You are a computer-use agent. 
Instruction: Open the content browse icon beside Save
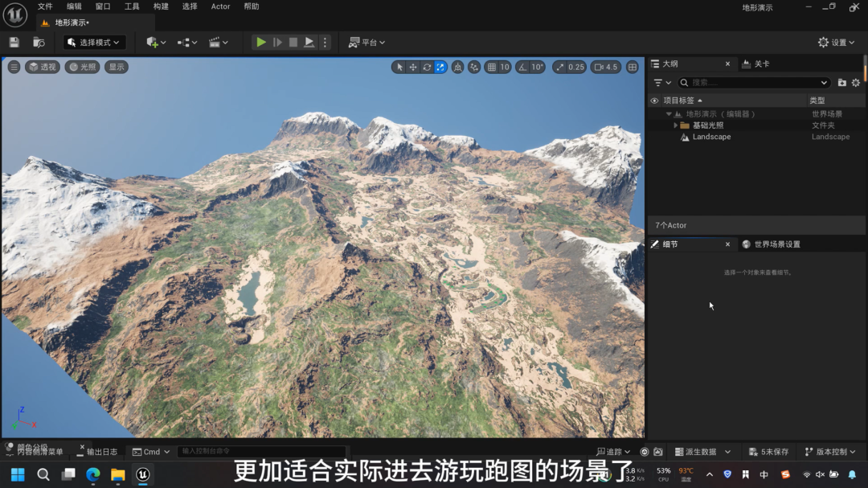(x=39, y=43)
